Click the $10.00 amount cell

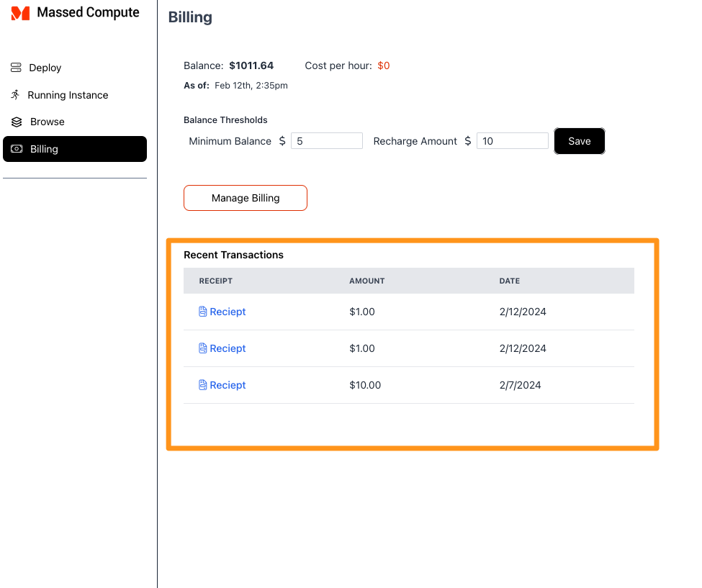click(x=365, y=385)
